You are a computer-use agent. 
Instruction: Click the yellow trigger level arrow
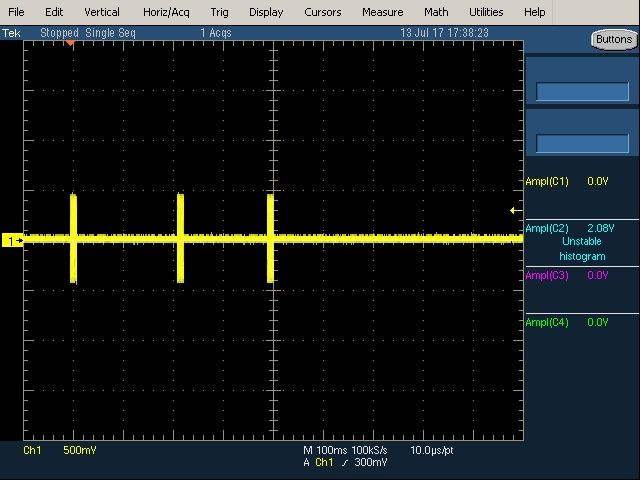coord(516,211)
